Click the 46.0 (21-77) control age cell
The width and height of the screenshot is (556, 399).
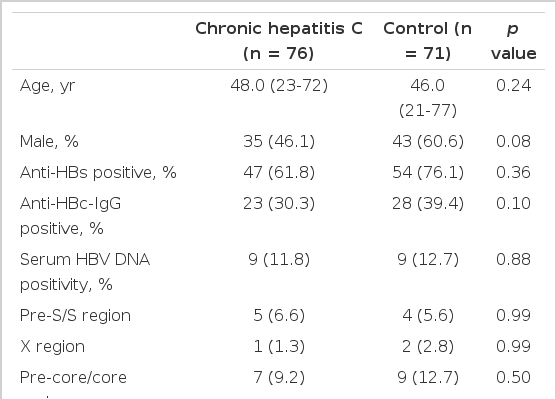coord(428,98)
